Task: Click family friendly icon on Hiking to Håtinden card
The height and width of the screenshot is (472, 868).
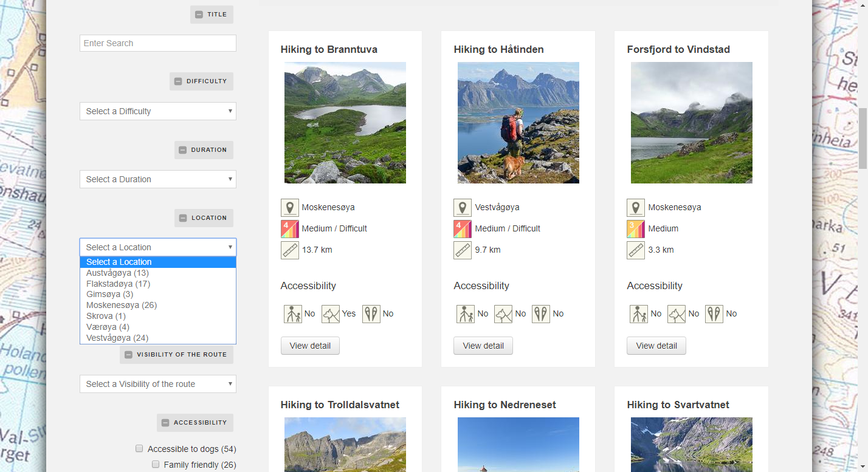Action: pos(466,314)
